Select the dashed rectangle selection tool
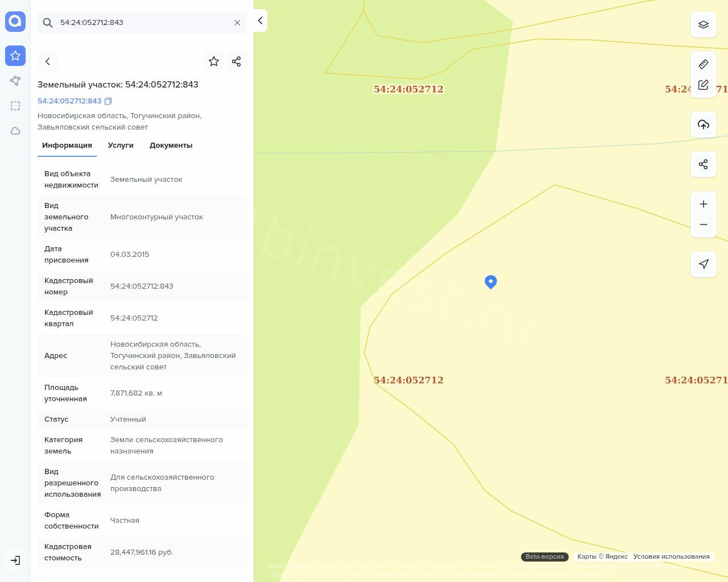Screen dimensions: 728x582 point(15,106)
